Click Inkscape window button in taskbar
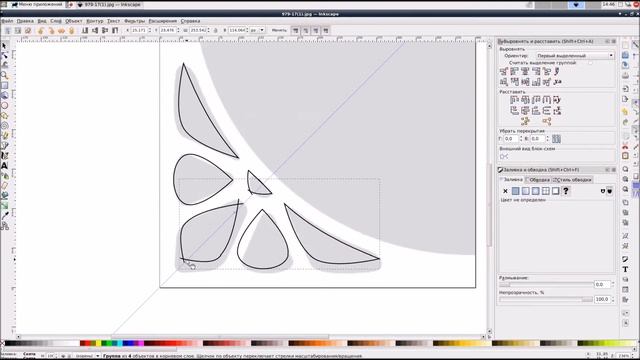 (109, 4)
